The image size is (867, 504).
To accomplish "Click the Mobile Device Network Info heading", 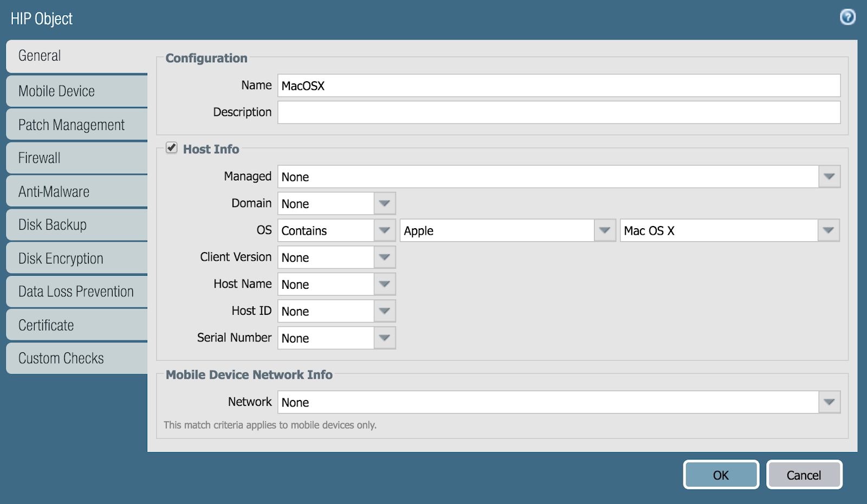I will (x=249, y=374).
